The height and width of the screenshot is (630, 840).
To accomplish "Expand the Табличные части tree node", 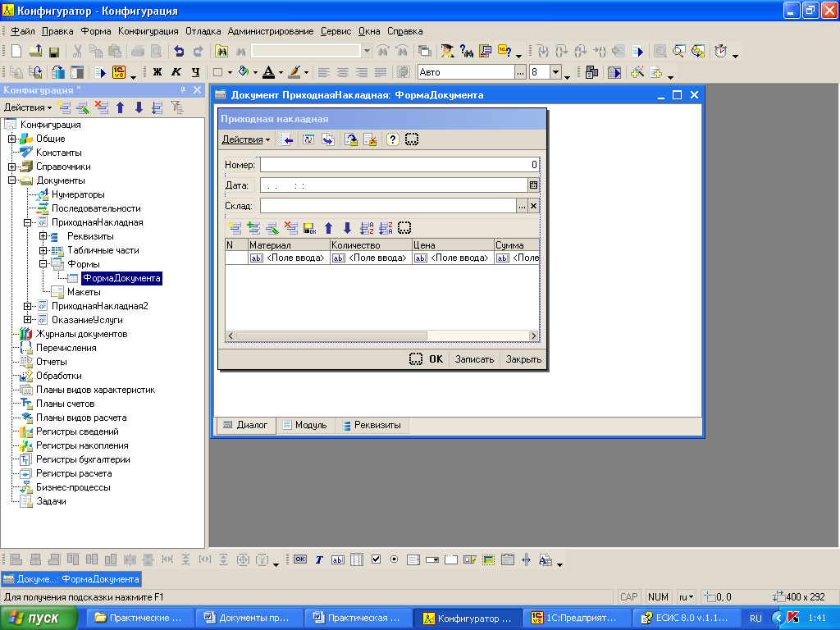I will coord(43,250).
